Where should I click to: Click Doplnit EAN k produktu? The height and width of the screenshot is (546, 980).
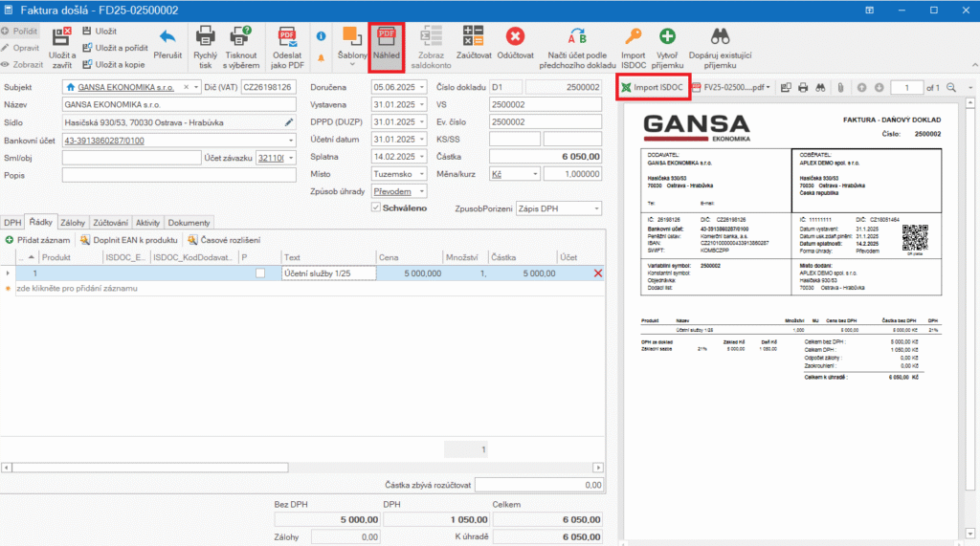click(129, 240)
